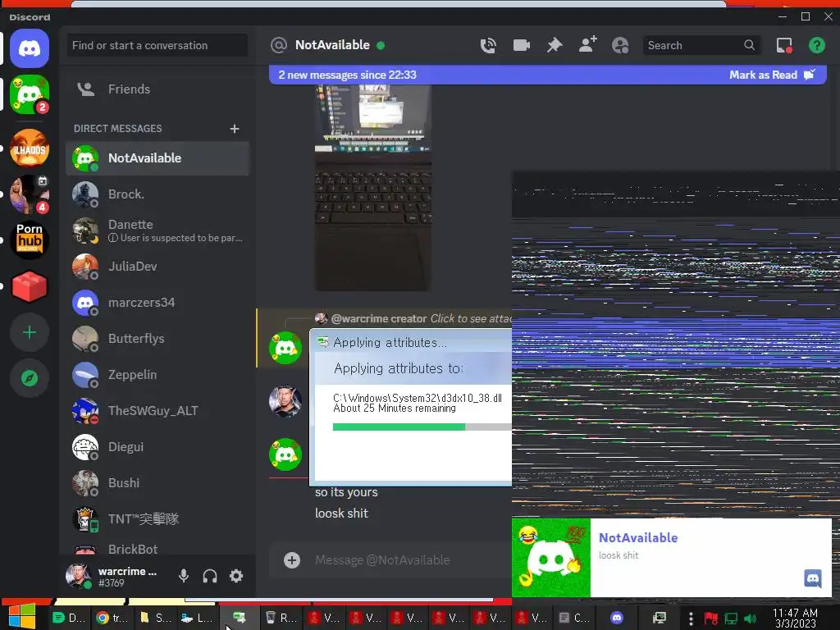Click the Add a Server plus icon

click(30, 333)
